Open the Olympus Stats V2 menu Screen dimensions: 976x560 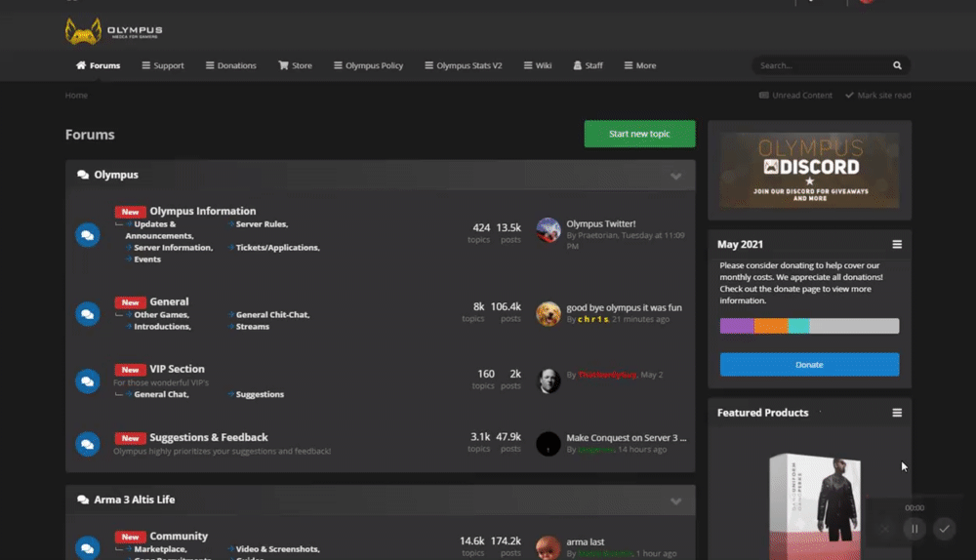point(463,65)
